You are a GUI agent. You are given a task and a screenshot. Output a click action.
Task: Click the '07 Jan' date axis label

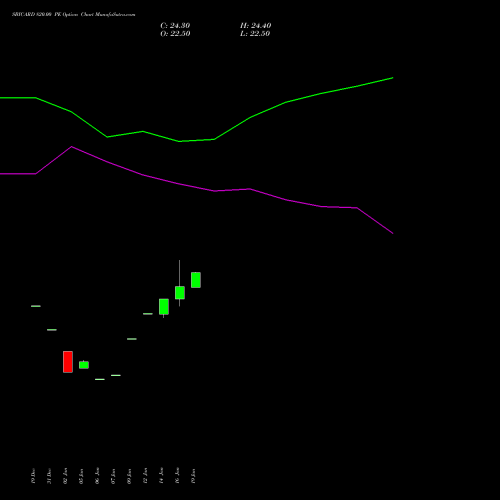(113, 476)
